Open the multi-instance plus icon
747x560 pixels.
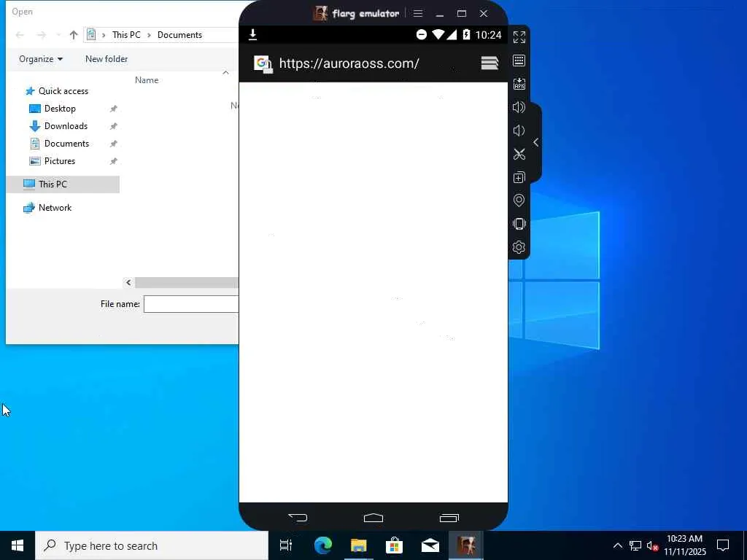[x=519, y=177]
